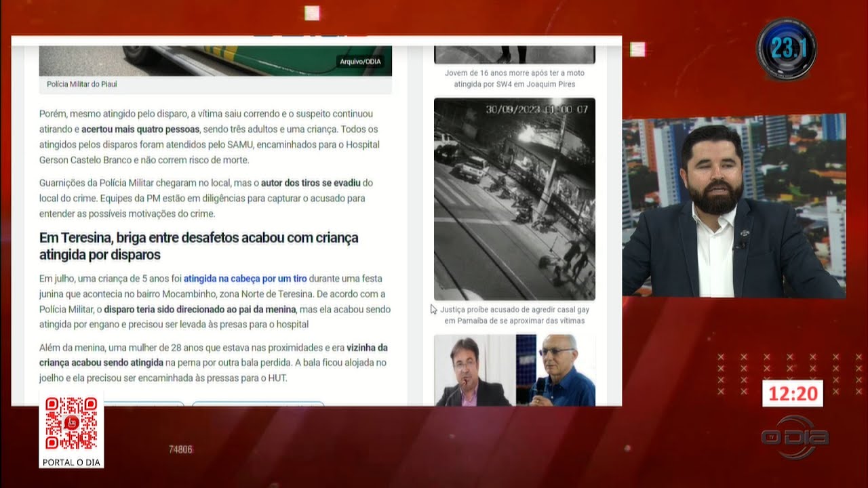This screenshot has width=868, height=488.
Task: Open 'Justiça proíbe acusado de agredir casal gay' article
Action: 515,314
